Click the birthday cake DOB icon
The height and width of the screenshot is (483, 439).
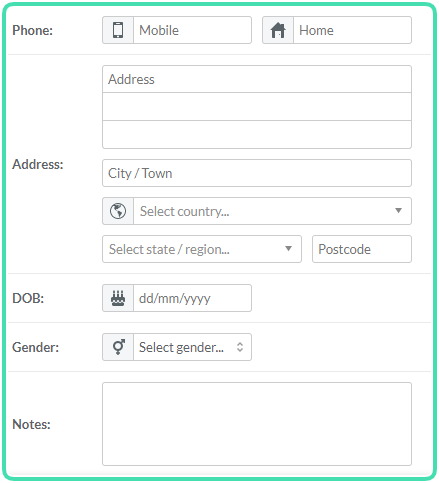(118, 298)
